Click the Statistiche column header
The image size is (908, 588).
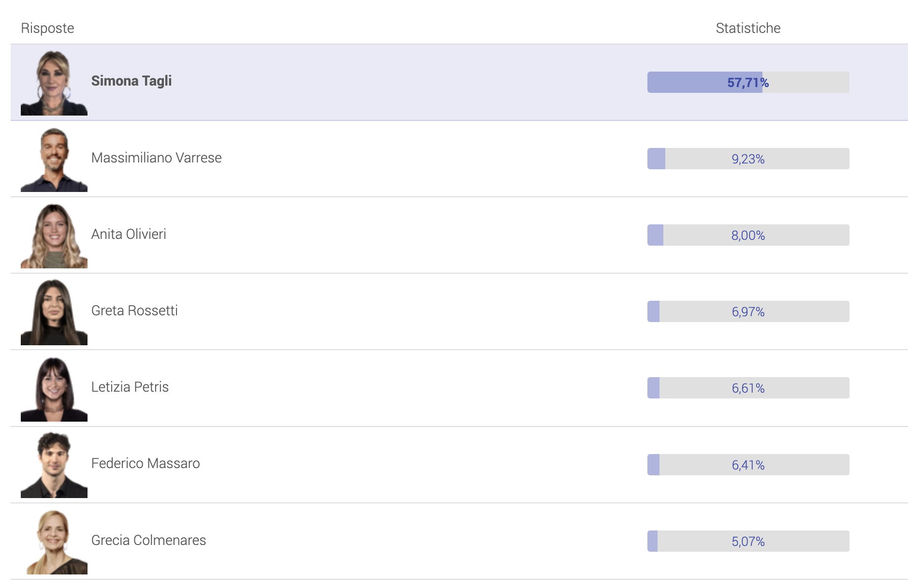tap(748, 28)
